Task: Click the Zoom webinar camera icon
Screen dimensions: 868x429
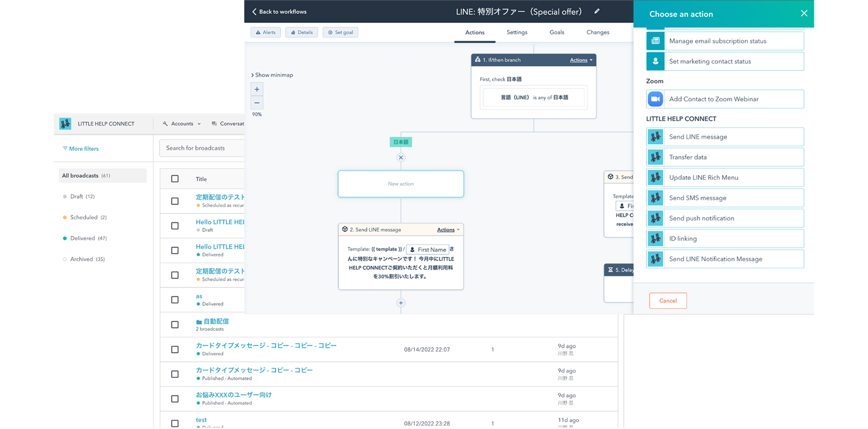Action: point(655,99)
